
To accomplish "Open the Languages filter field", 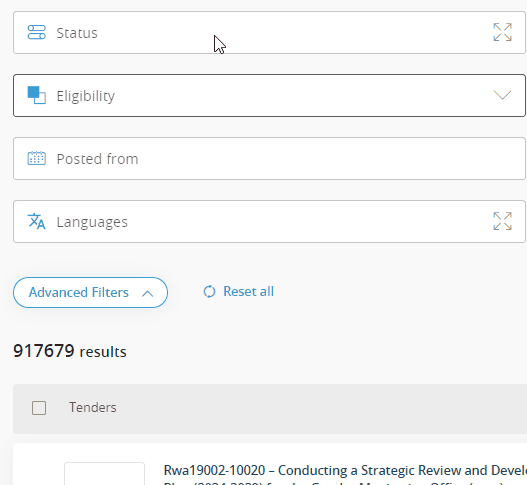I will pyautogui.click(x=269, y=221).
